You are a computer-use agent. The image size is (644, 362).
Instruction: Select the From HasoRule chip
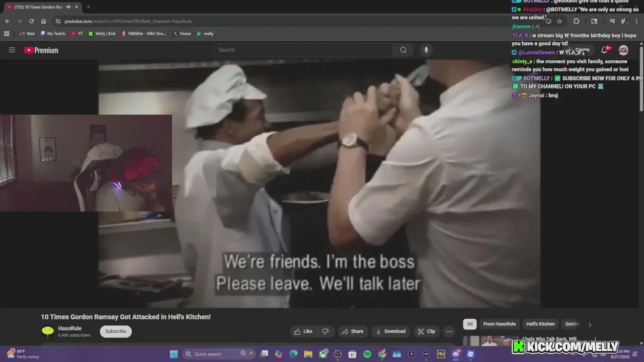coord(499,324)
